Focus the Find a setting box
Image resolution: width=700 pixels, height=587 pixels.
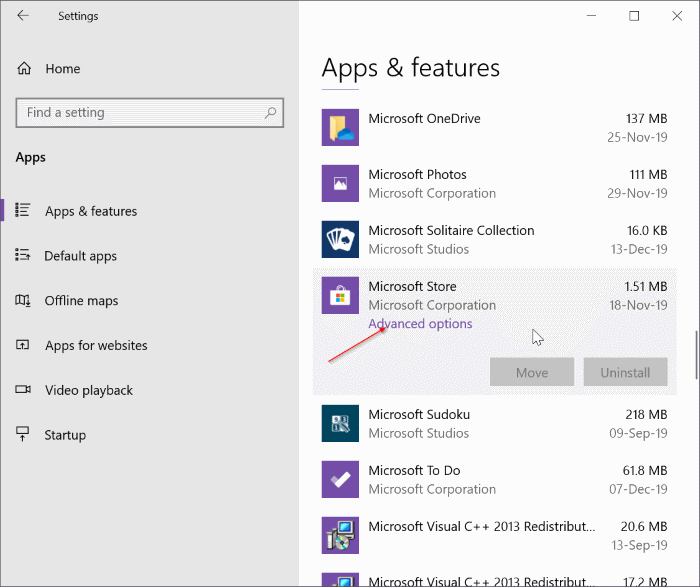click(150, 112)
